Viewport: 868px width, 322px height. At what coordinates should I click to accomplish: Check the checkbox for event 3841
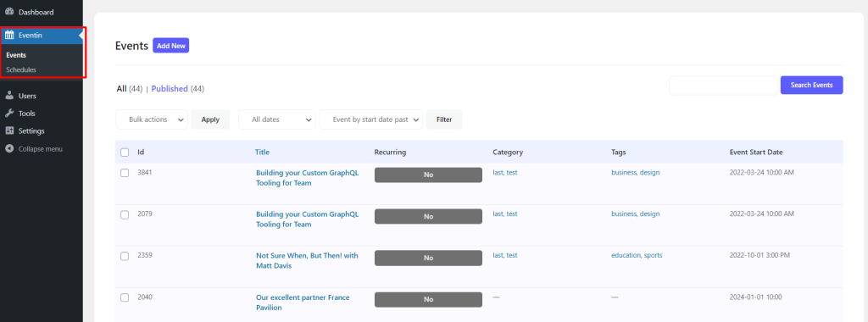[125, 173]
